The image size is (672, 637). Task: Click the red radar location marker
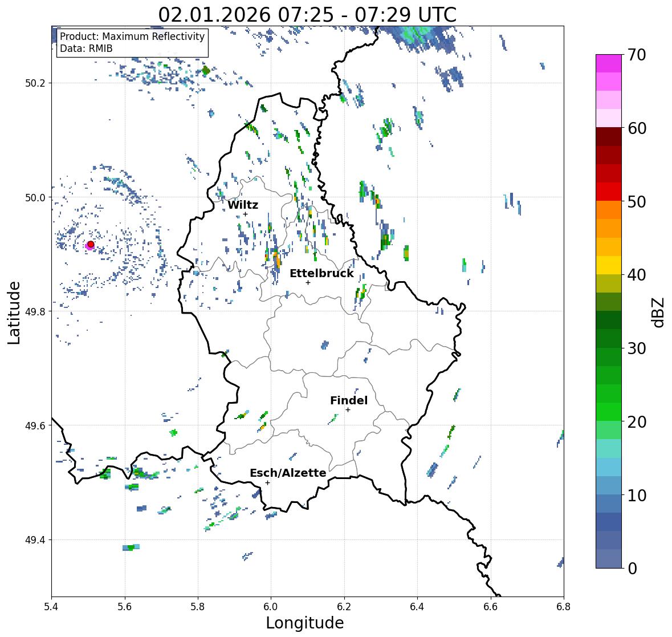click(x=91, y=244)
